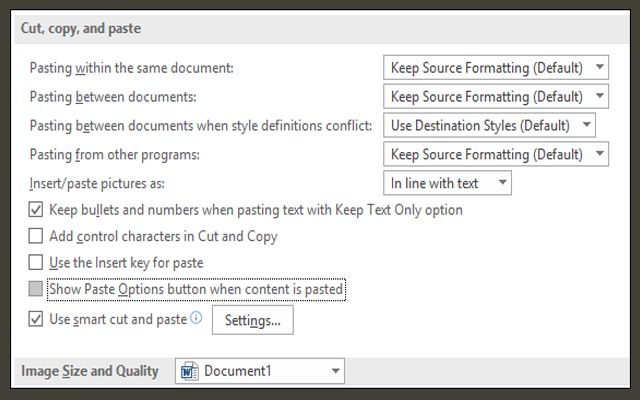Enable Use the Insert key for paste
The image size is (640, 400).
36,263
